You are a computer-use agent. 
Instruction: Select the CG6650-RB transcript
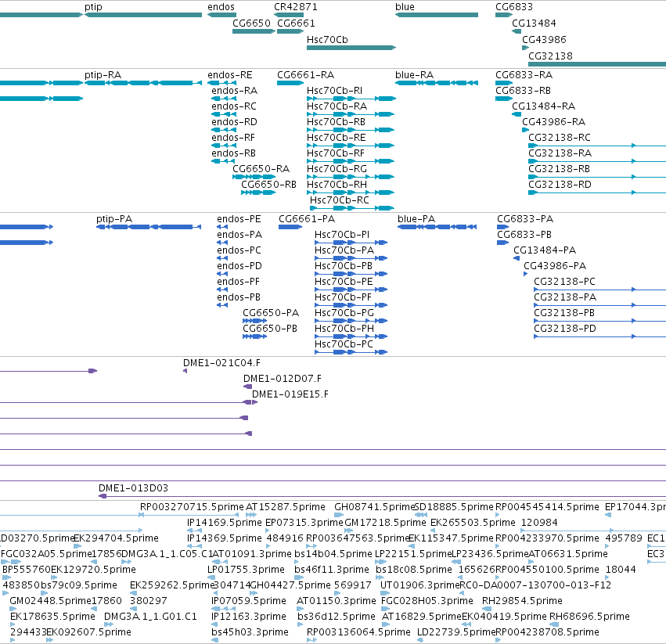click(x=258, y=192)
